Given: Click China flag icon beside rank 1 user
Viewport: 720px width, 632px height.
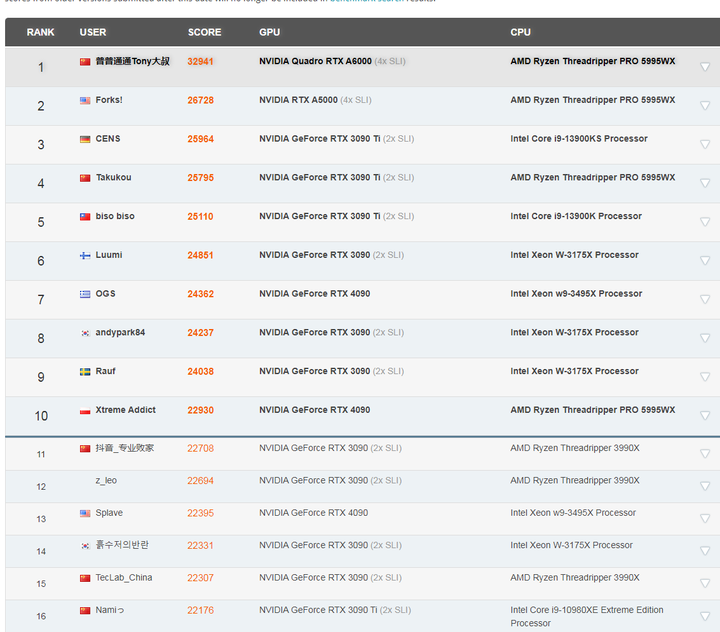Looking at the screenshot, I should tap(85, 62).
